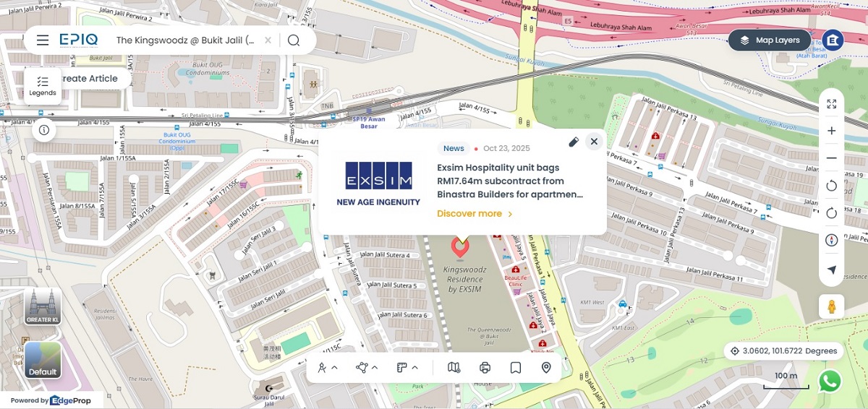Reset map north with compass icon
The image size is (868, 409).
pyautogui.click(x=831, y=241)
